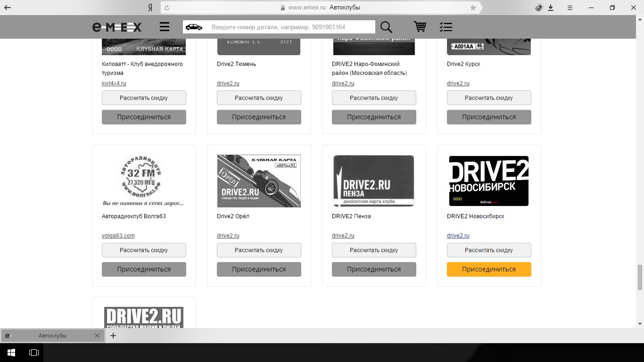
Task: Open the volga63.com link
Action: 118,236
